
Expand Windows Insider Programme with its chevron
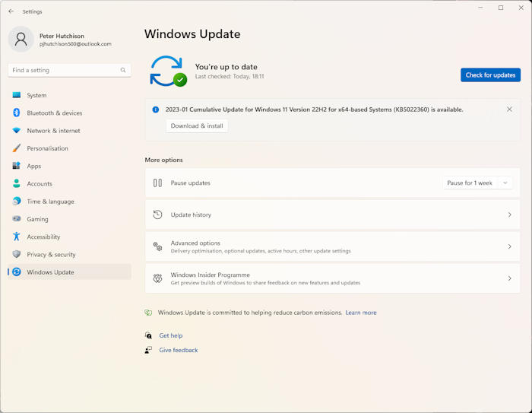[x=509, y=278]
